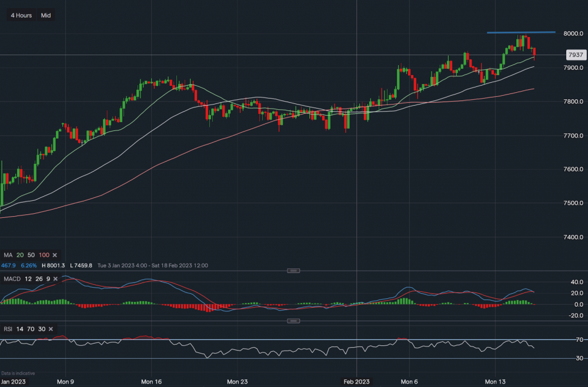Open the 4 Hours timeframe dropdown

pyautogui.click(x=21, y=15)
